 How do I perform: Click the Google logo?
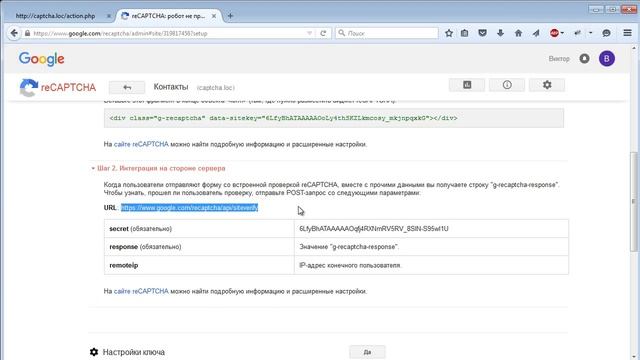[42, 59]
